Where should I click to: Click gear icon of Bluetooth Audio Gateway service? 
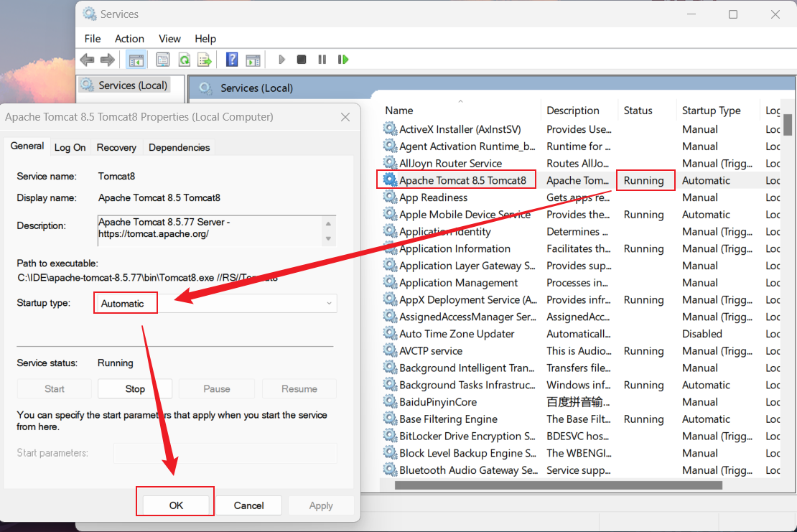[x=390, y=470]
